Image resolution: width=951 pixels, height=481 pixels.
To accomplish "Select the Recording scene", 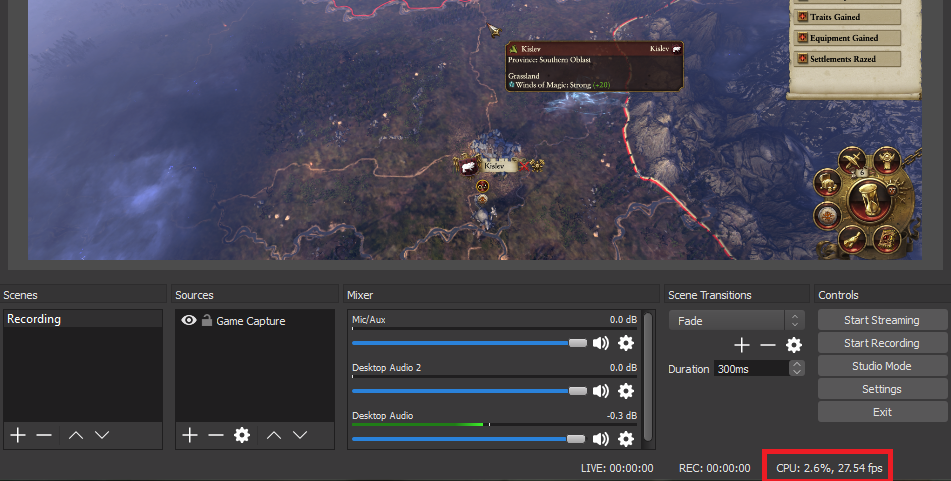I will 83,319.
